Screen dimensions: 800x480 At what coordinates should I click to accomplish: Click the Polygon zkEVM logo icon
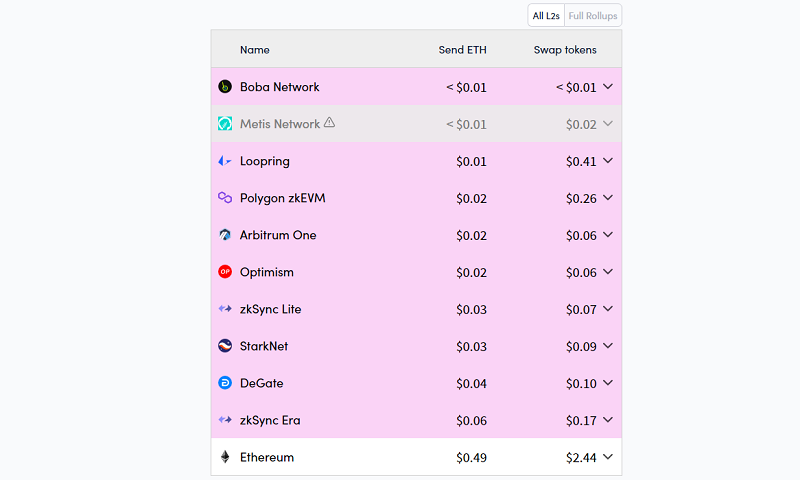point(225,198)
